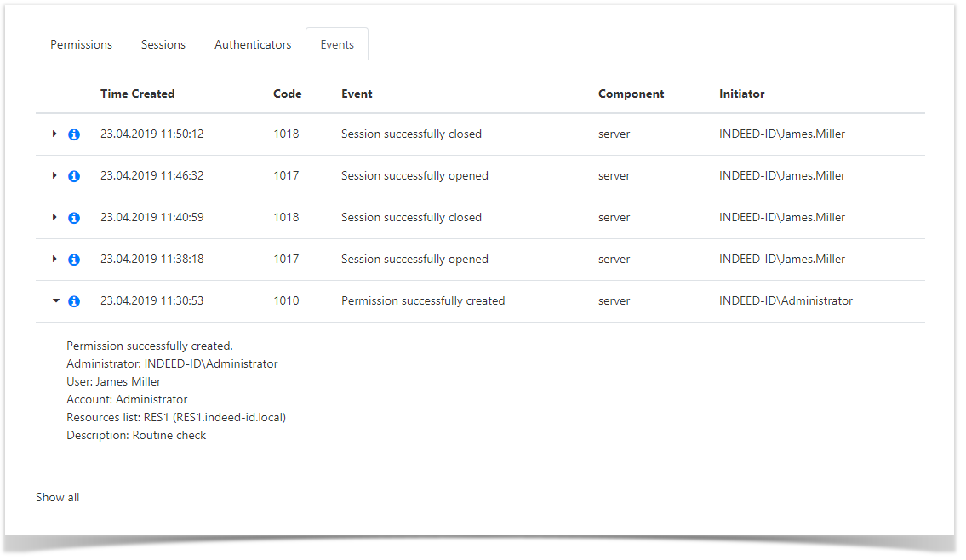This screenshot has height=560, width=966.
Task: Switch to the Permissions tab
Action: point(81,44)
